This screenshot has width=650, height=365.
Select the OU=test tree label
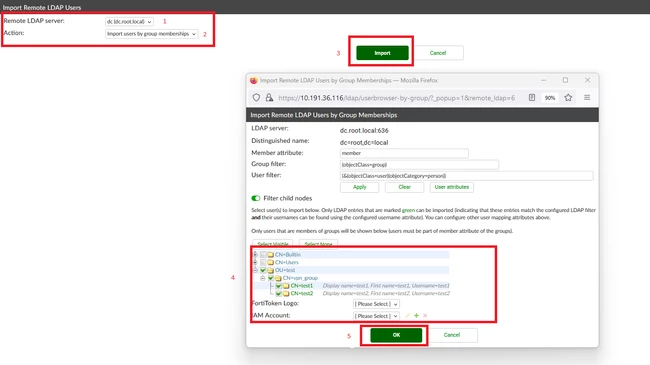tap(285, 270)
